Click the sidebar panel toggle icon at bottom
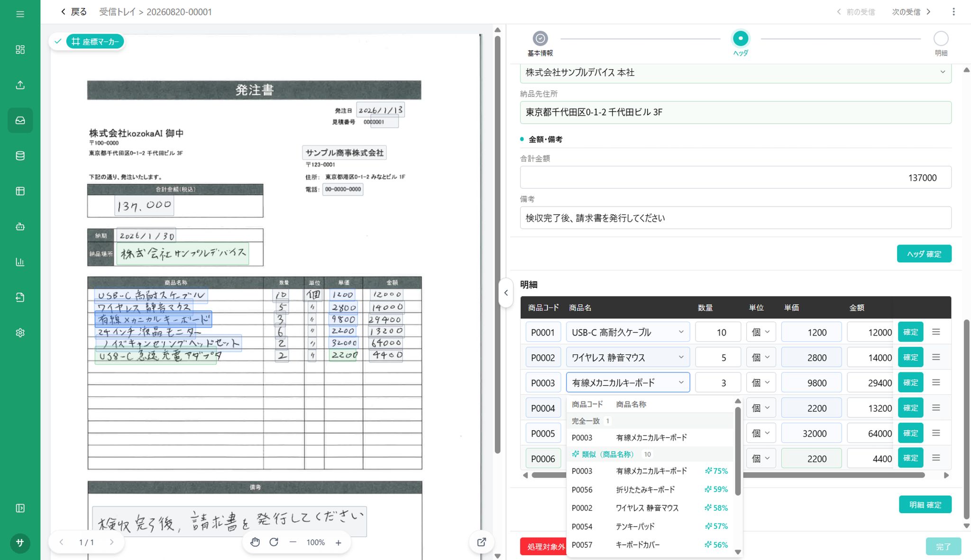 [x=20, y=508]
